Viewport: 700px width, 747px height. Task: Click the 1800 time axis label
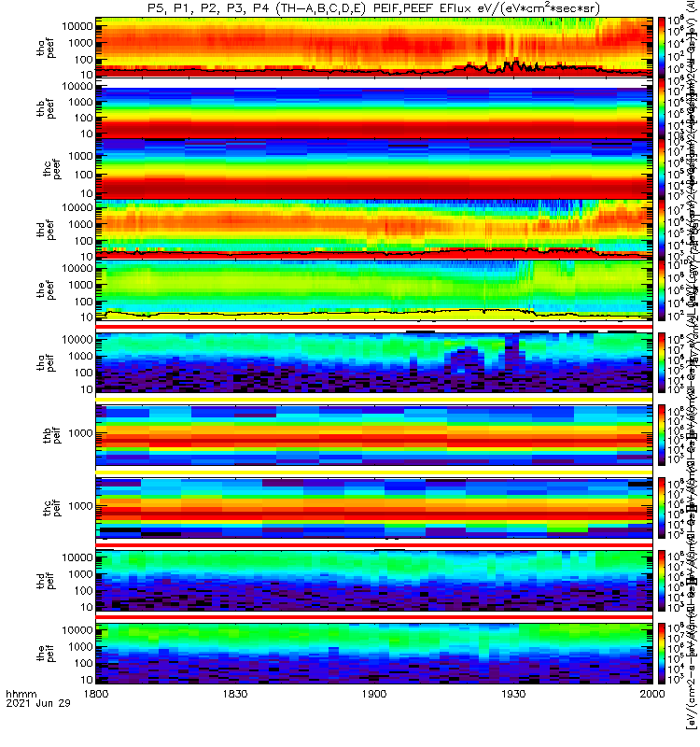tap(96, 694)
